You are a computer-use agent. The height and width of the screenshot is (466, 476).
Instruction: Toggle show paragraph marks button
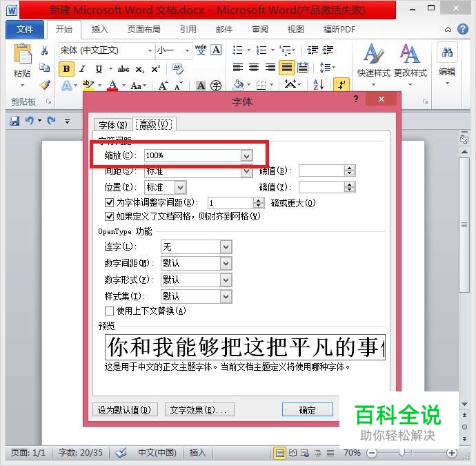pos(341,85)
